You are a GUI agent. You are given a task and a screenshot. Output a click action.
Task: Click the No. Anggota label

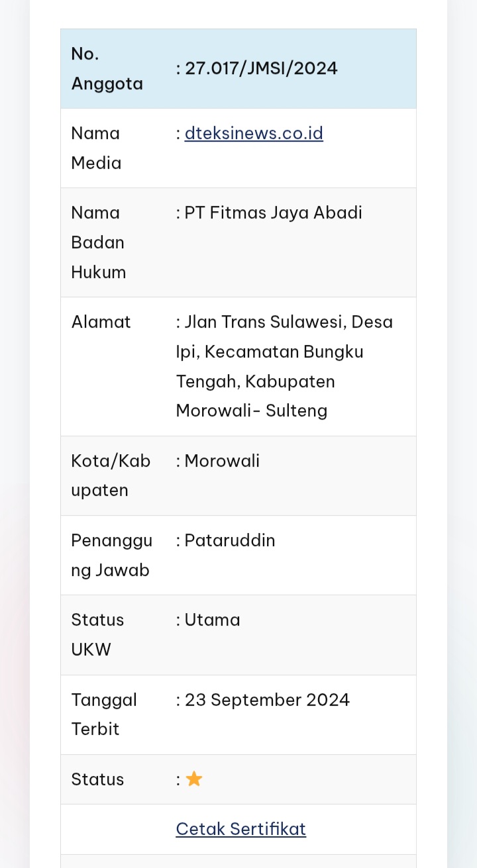107,69
